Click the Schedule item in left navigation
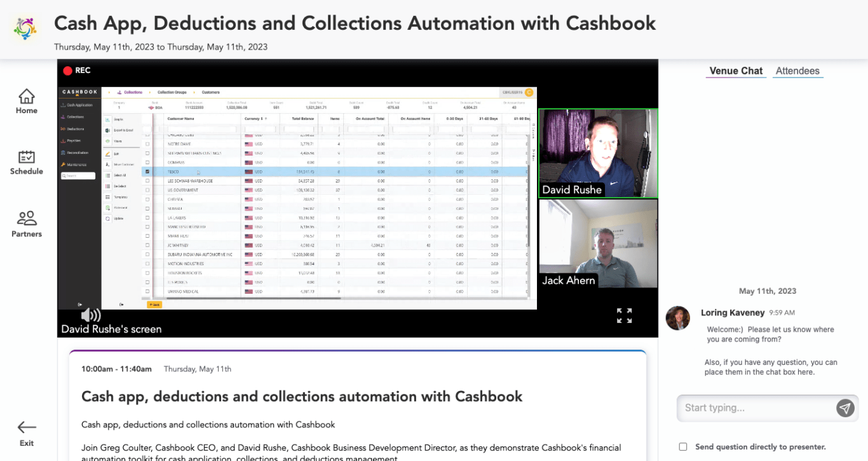The width and height of the screenshot is (868, 461). coord(26,163)
